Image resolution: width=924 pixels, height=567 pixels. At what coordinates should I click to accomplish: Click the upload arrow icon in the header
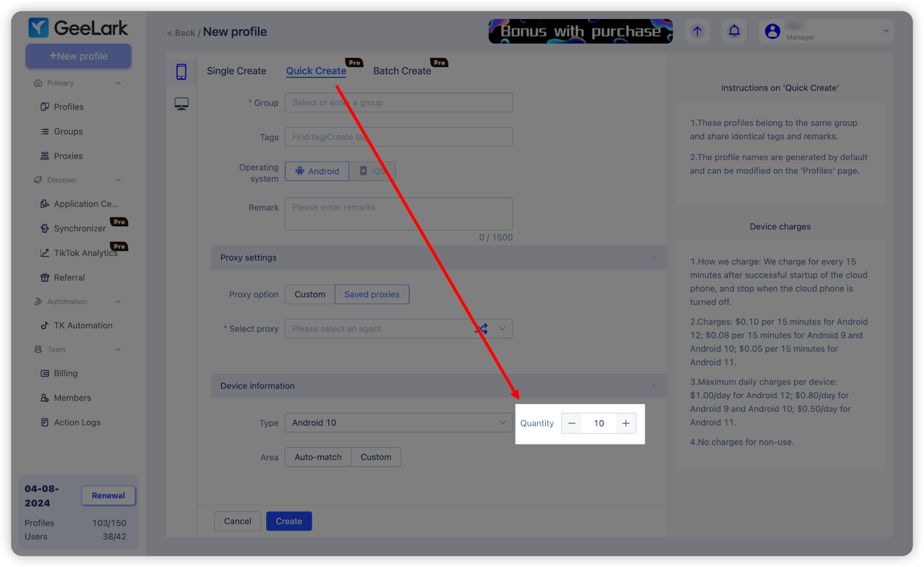[x=698, y=31]
